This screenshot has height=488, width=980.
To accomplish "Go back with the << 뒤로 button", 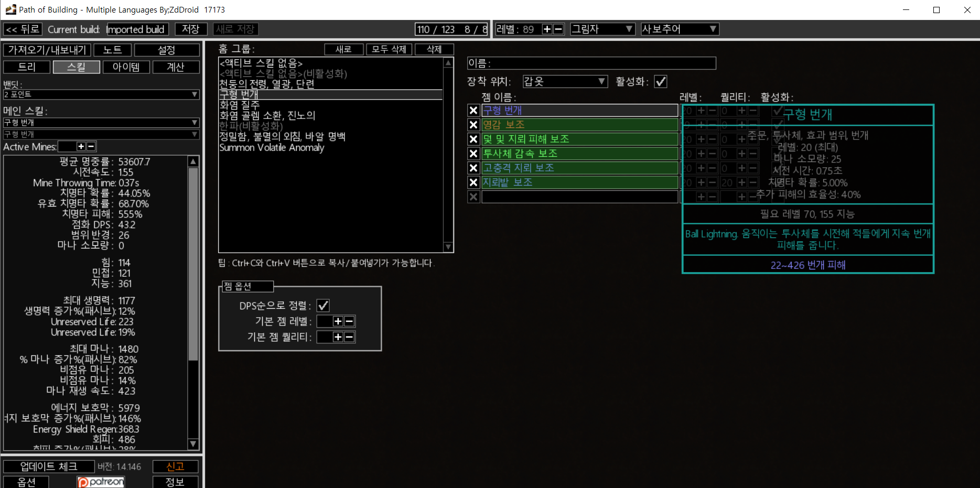I will [x=23, y=29].
